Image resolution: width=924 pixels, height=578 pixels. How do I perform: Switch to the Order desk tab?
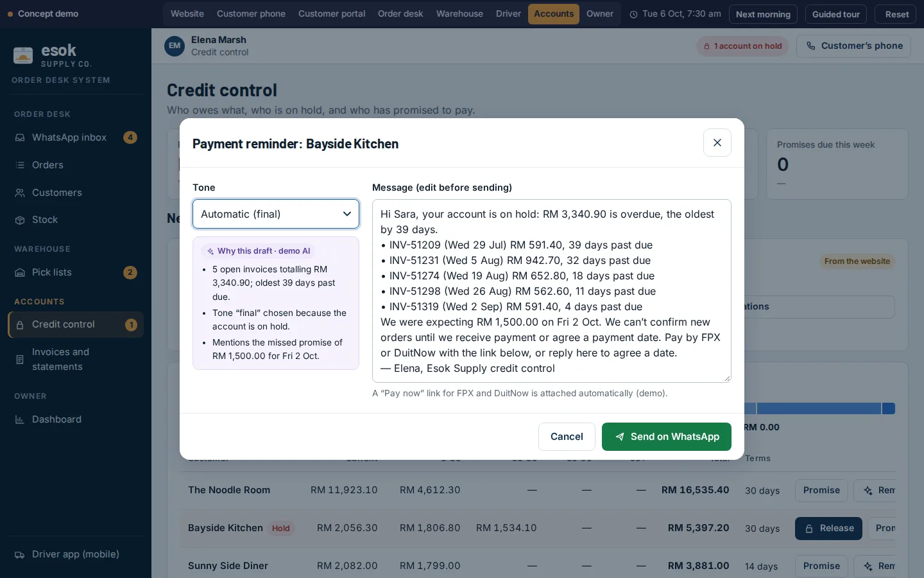(400, 13)
